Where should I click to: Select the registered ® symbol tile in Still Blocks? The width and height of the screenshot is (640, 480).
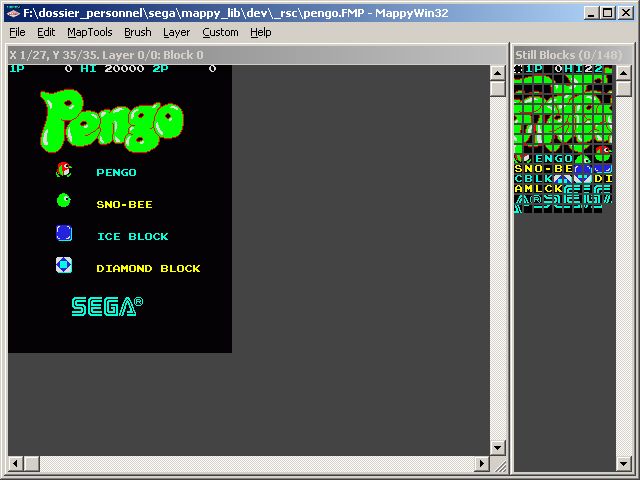[x=538, y=199]
